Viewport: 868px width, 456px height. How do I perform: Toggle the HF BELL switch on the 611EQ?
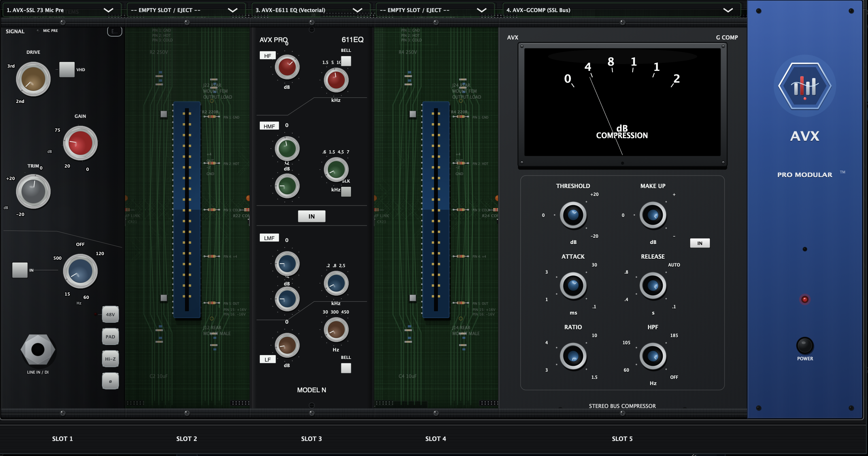[x=346, y=61]
